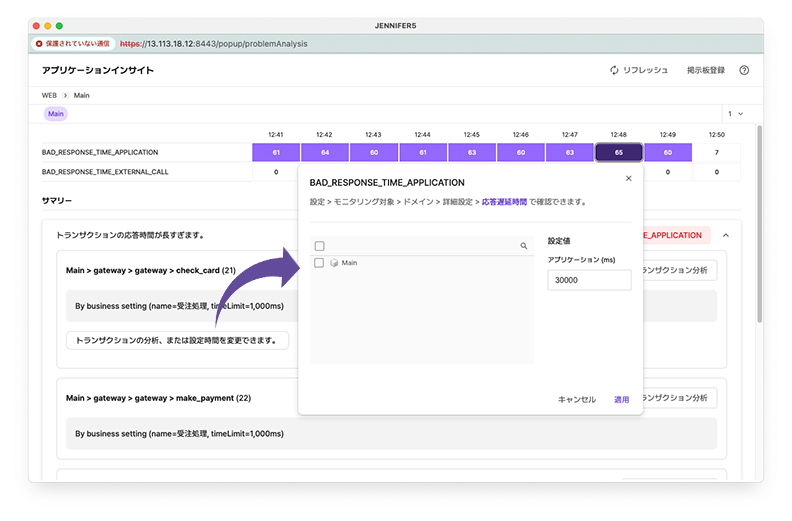The image size is (792, 521).
Task: Select the Main tab chip
Action: 56,114
